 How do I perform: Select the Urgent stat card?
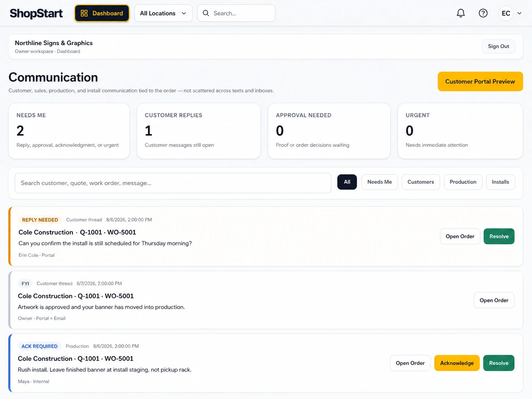460,131
